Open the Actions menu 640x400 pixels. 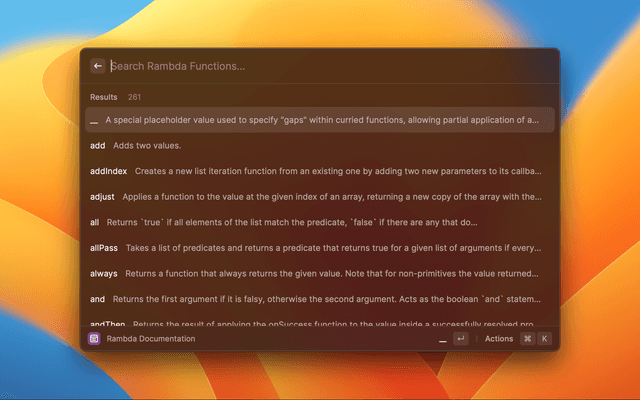[499, 339]
